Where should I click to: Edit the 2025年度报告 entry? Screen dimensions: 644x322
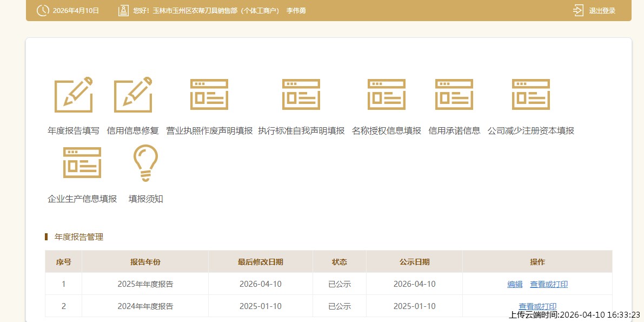[515, 284]
